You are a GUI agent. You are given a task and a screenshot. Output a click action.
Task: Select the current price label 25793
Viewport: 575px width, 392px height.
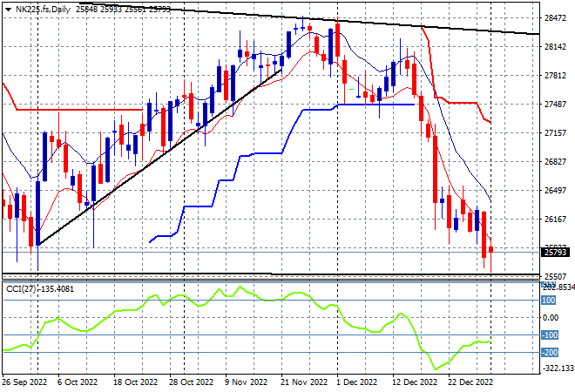(x=555, y=253)
